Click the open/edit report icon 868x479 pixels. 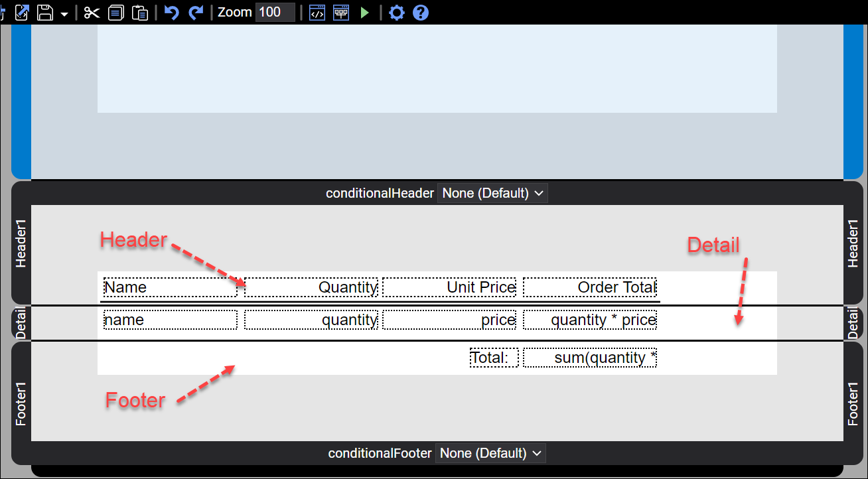coord(22,13)
